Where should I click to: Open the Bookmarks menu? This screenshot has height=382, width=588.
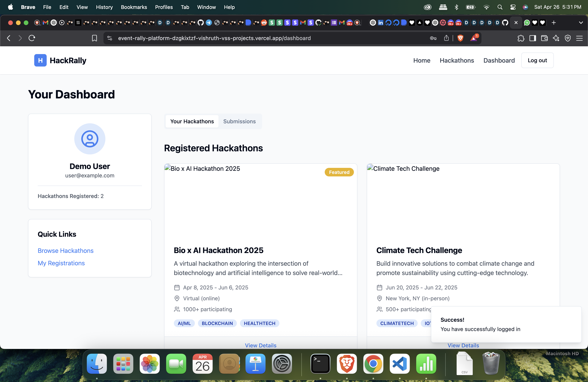pos(134,7)
